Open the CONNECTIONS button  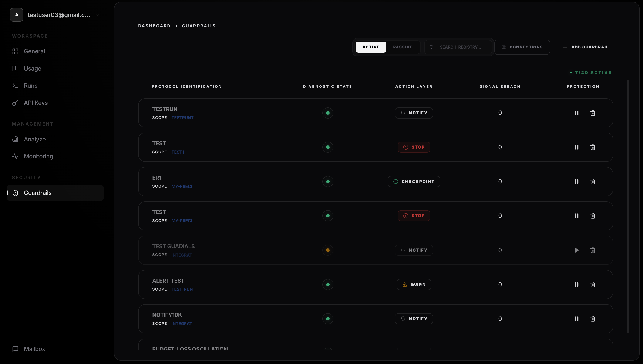[522, 47]
